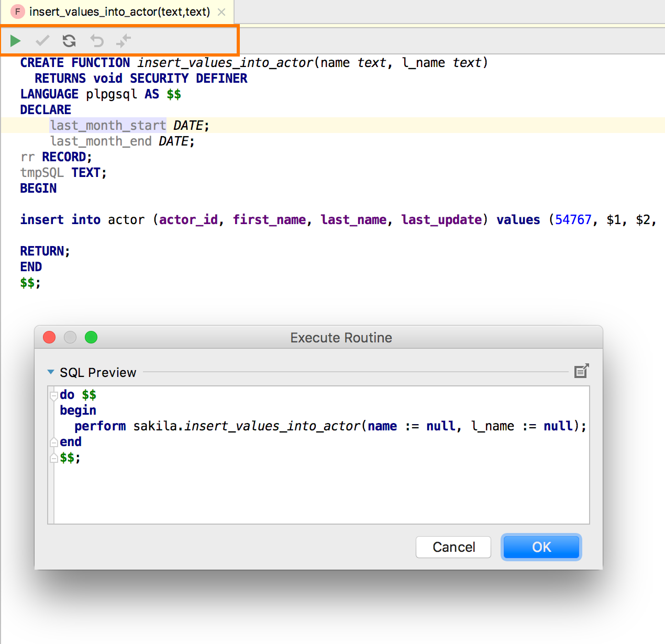Click the fold marker beside 'end' in preview
665x644 pixels.
(53, 442)
